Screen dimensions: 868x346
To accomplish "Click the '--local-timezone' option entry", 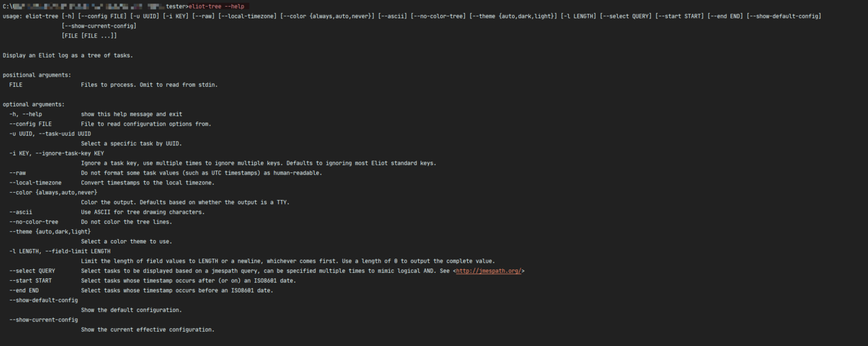I will click(35, 182).
